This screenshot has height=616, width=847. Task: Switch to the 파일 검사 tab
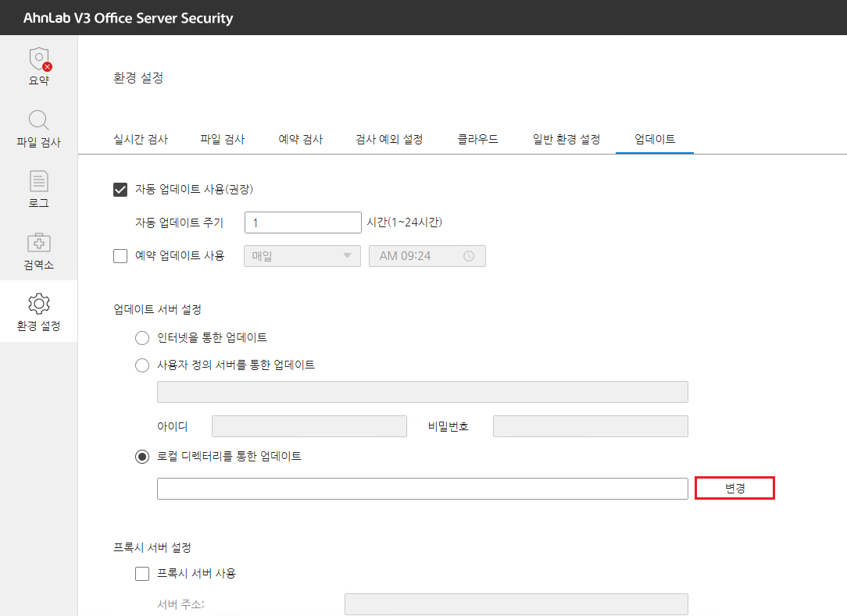coord(223,139)
